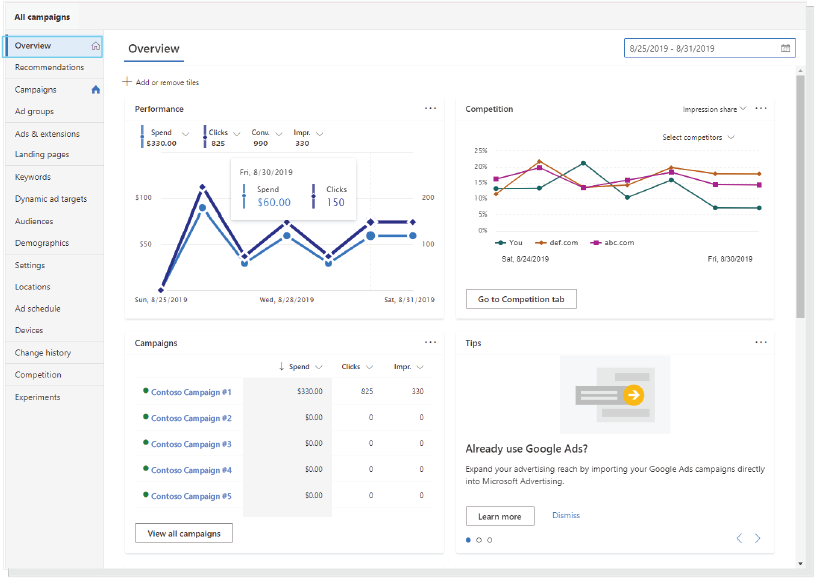Click the All campaigns tab at top
Image resolution: width=816 pixels, height=579 pixels.
pyautogui.click(x=42, y=17)
